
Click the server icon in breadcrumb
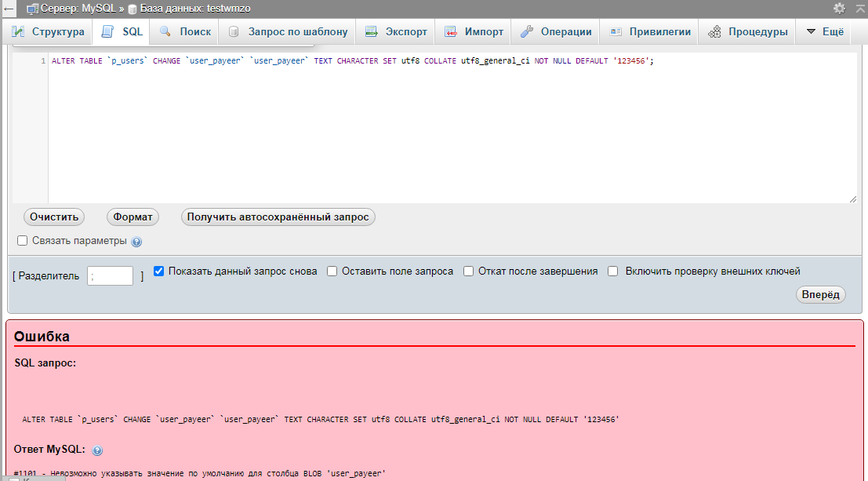[x=33, y=9]
